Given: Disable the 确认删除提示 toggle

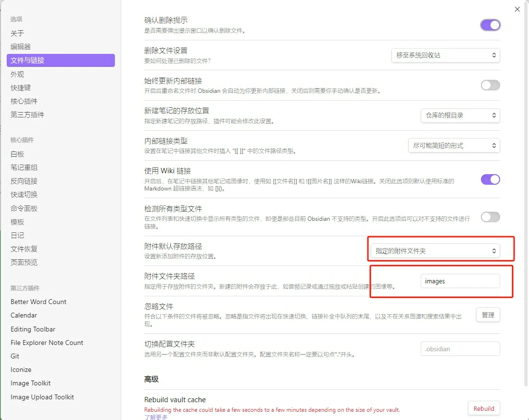Looking at the screenshot, I should click(490, 25).
